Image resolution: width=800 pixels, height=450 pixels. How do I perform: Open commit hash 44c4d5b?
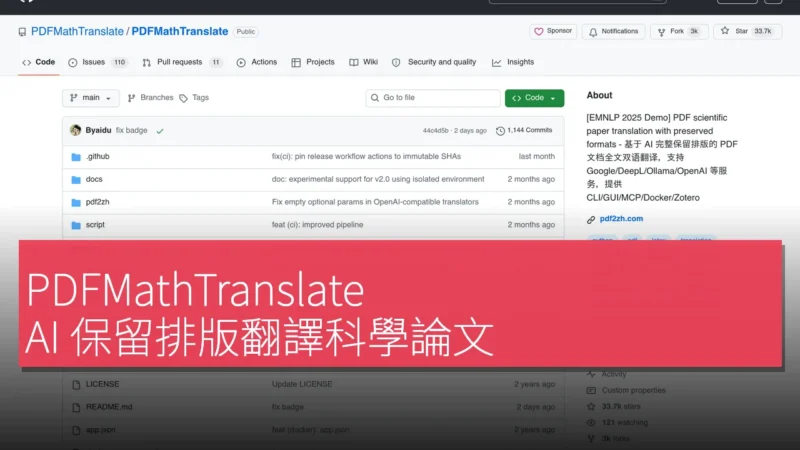[435, 131]
